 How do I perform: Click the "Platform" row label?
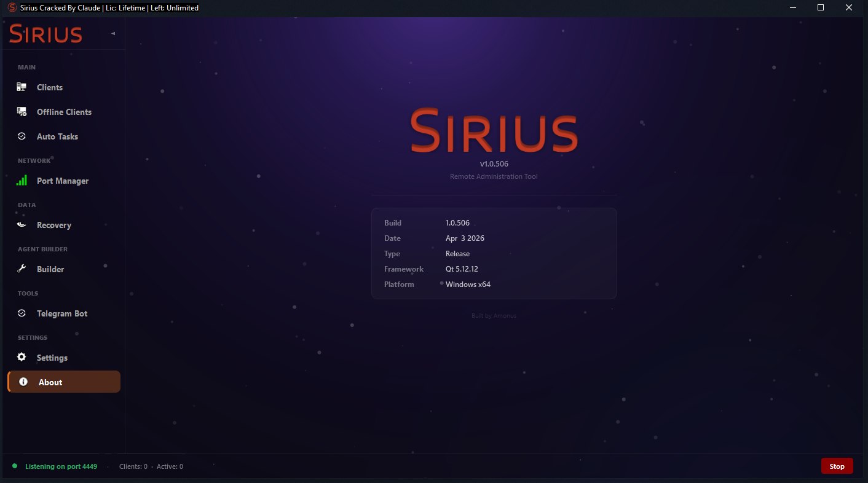[x=399, y=285]
